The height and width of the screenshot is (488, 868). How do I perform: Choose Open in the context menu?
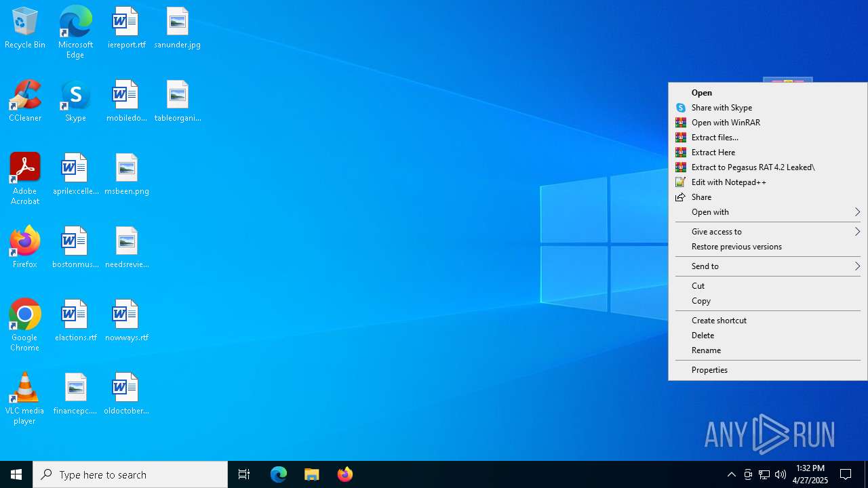coord(768,93)
